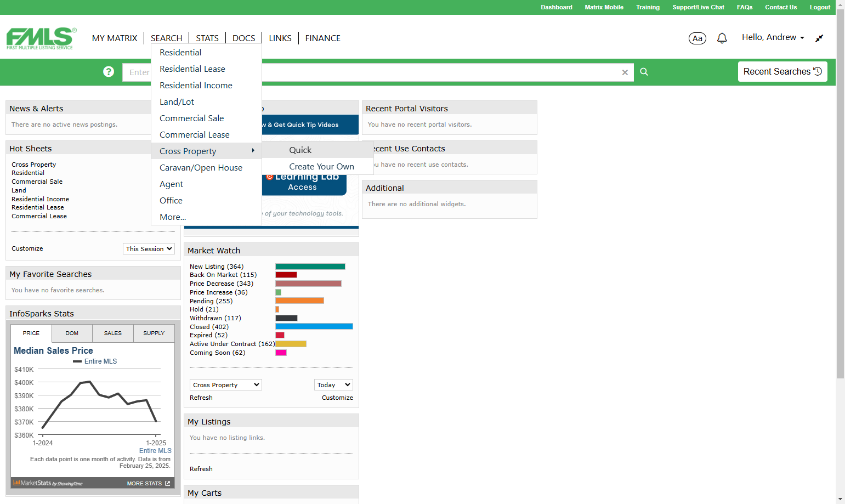845x504 pixels.
Task: Open the DOCS menu
Action: point(244,38)
